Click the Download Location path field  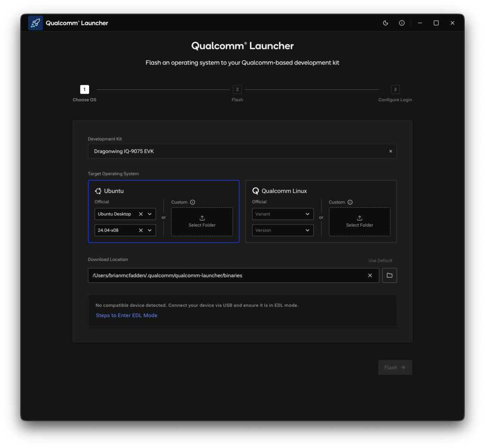[233, 276]
